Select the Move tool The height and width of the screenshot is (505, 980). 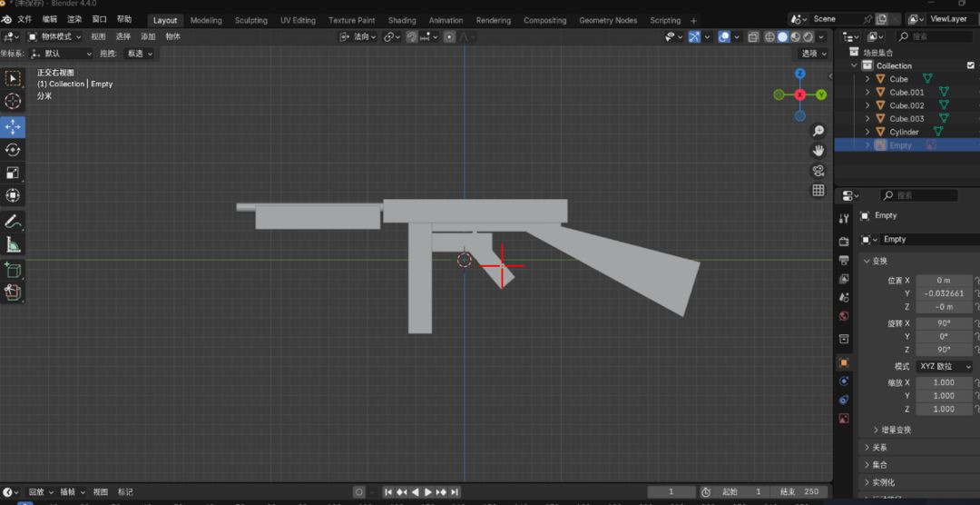click(13, 126)
